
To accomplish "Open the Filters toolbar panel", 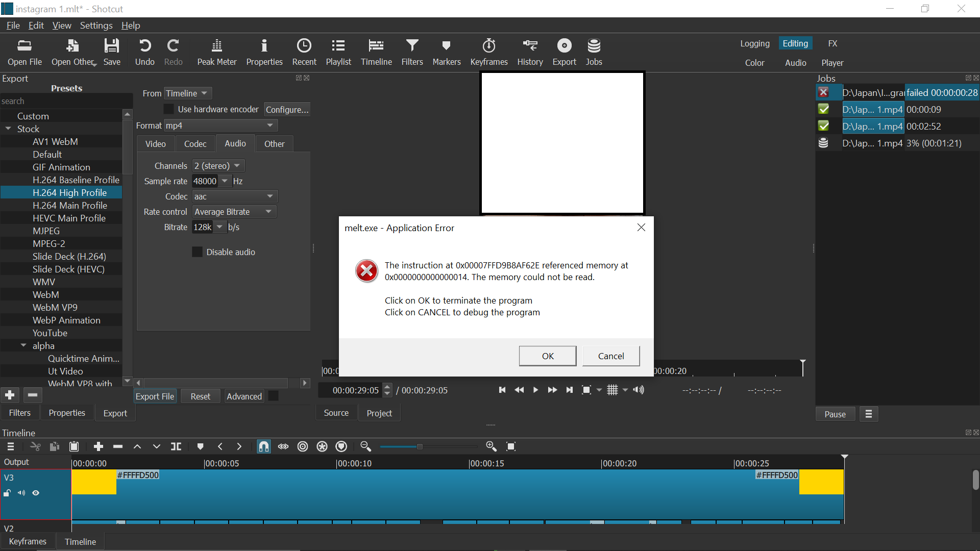I will pyautogui.click(x=412, y=52).
